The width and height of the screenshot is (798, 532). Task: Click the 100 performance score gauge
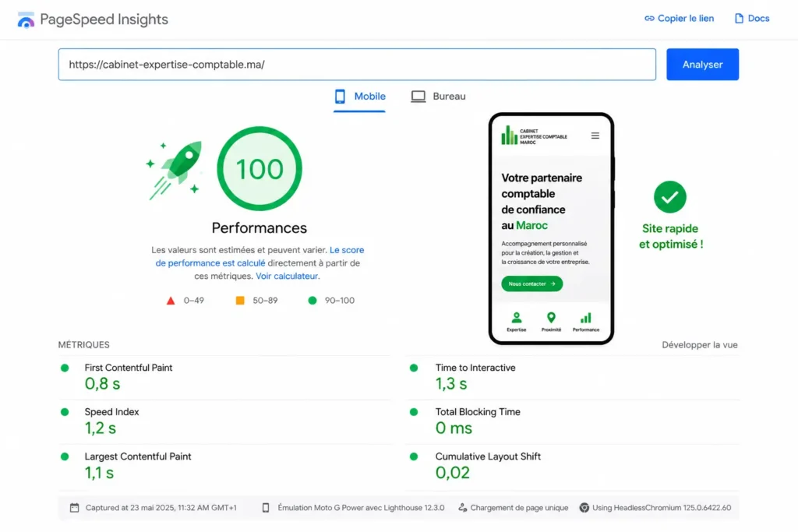pyautogui.click(x=260, y=169)
